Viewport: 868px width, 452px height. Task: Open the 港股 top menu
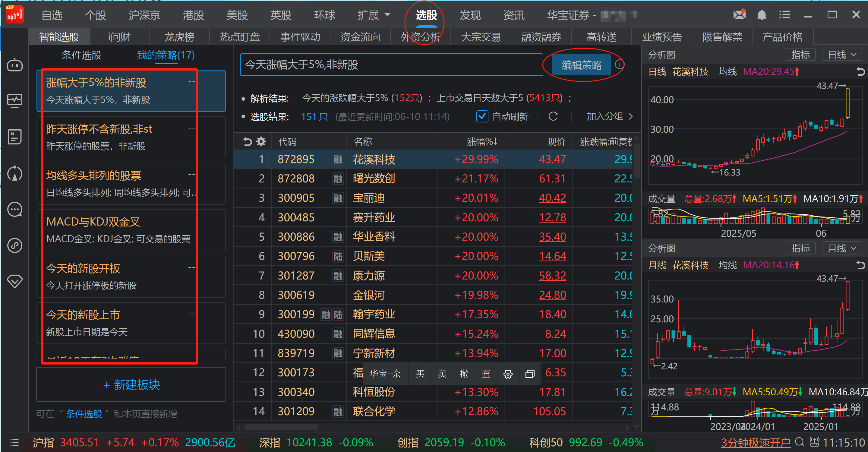coord(194,15)
